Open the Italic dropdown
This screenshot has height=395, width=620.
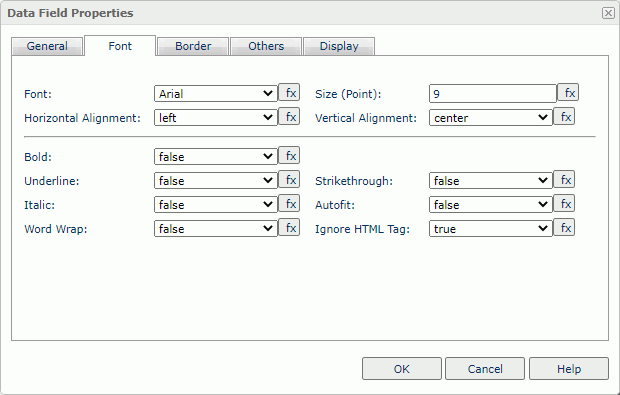(x=216, y=204)
